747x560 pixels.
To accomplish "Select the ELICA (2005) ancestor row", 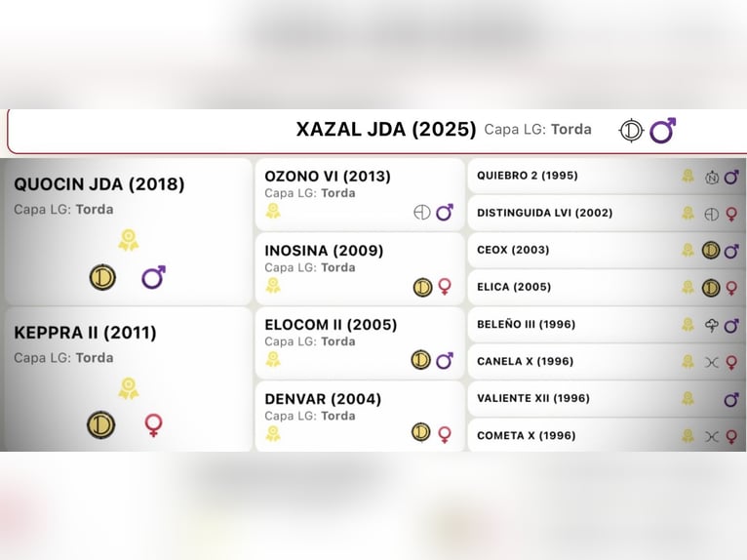I will pos(514,287).
